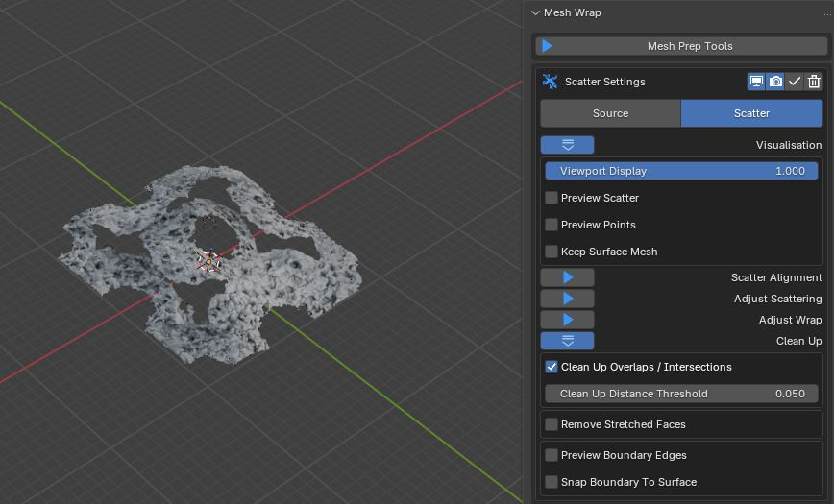Click the panel drag grip dots
Image resolution: width=834 pixels, height=504 pixels.
825,12
